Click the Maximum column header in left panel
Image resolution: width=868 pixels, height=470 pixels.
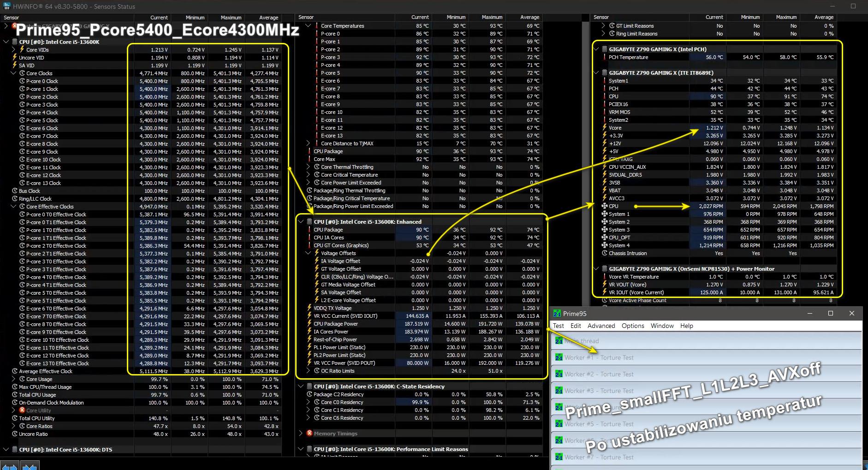point(231,18)
